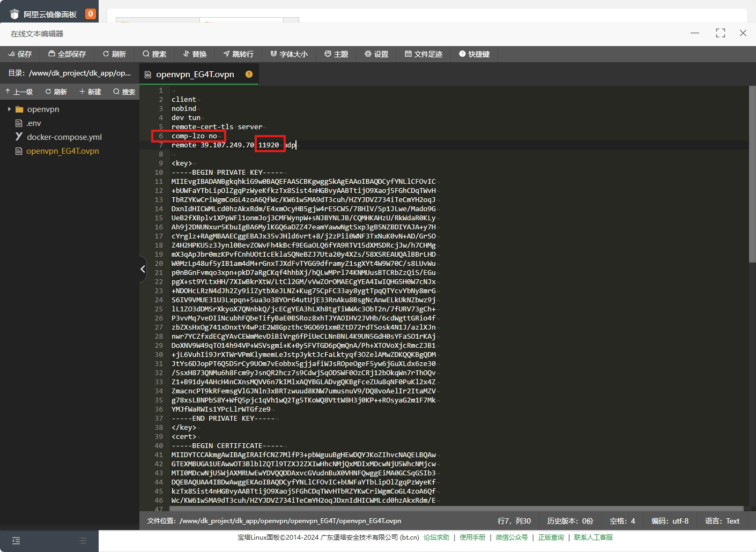Open the Replace (替换) tool
This screenshot has height=552, width=756.
(x=195, y=54)
